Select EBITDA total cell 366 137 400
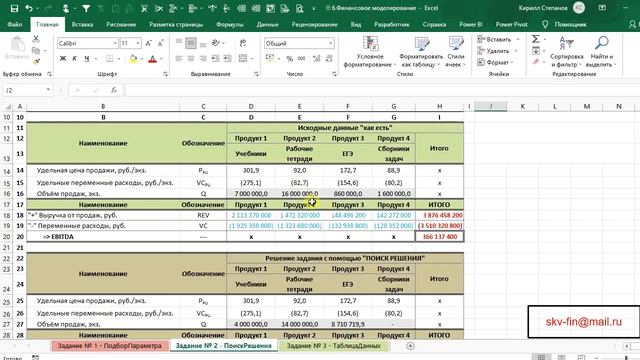Image resolution: width=640 pixels, height=360 pixels. point(439,237)
